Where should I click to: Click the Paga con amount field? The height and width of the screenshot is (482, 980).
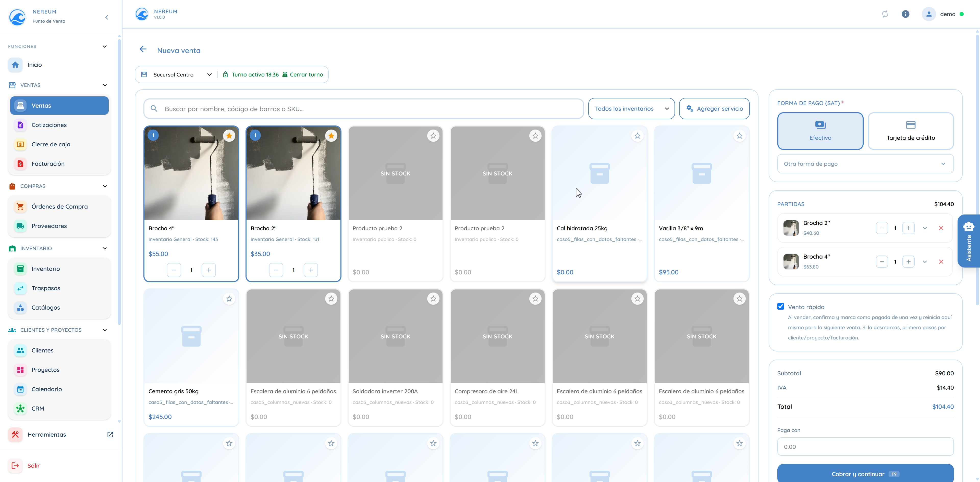pos(865,447)
